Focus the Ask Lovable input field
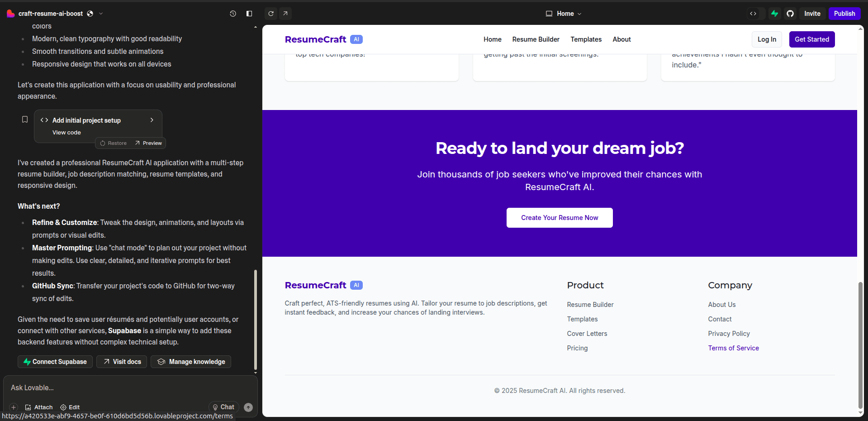The width and height of the screenshot is (868, 421). 130,388
